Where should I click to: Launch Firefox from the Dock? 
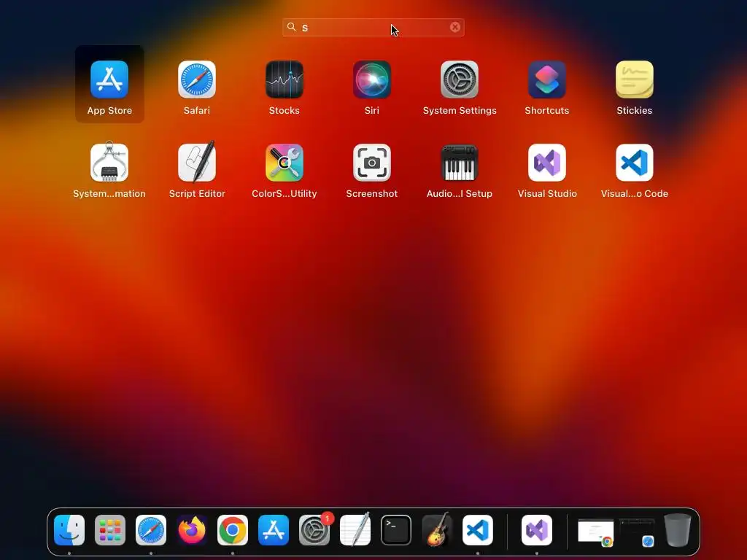pos(192,530)
